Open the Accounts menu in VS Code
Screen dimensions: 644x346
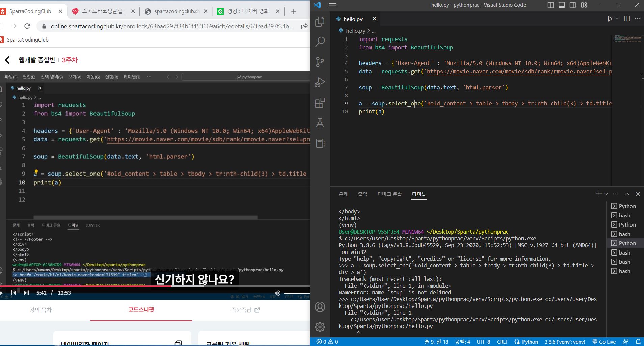pos(320,307)
